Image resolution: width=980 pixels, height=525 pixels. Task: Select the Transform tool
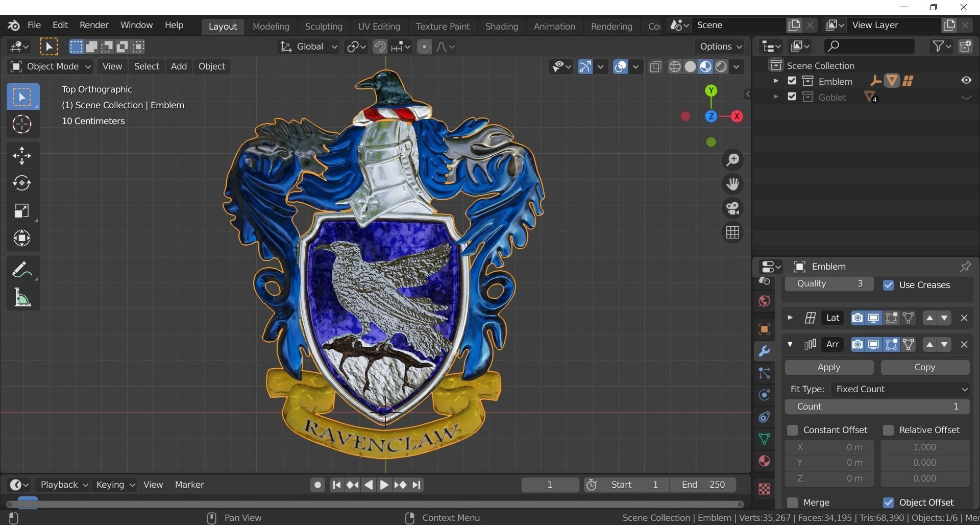click(x=22, y=238)
